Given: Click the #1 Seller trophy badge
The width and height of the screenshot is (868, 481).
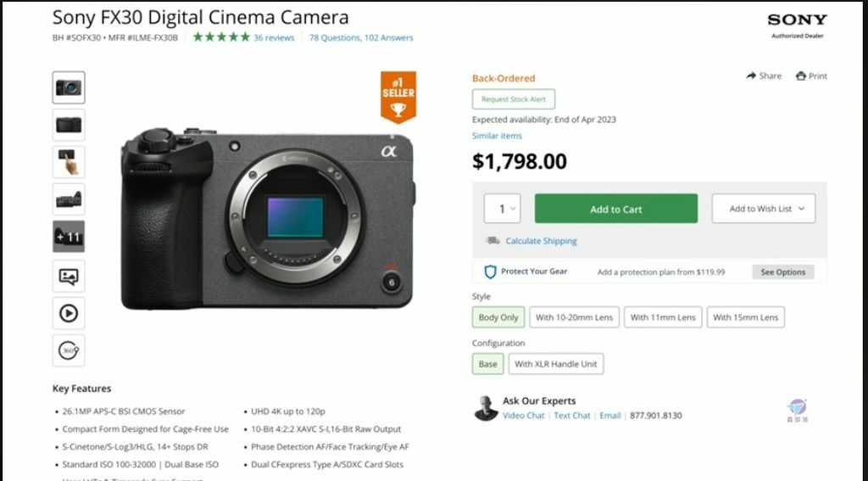Looking at the screenshot, I should click(398, 98).
